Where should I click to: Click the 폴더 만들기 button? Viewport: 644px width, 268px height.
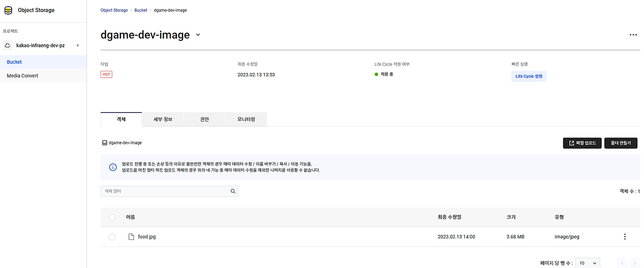(621, 143)
